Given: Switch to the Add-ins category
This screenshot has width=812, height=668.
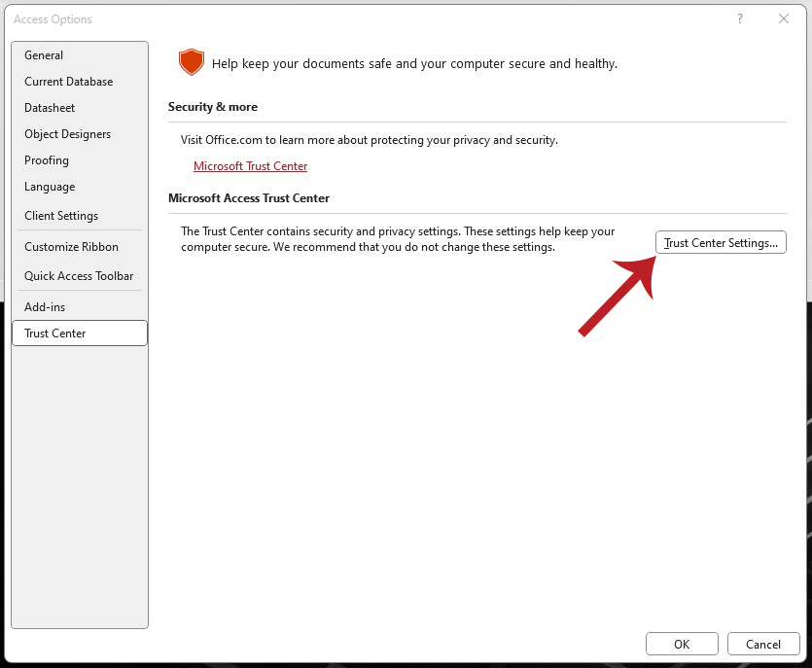Looking at the screenshot, I should pyautogui.click(x=45, y=307).
